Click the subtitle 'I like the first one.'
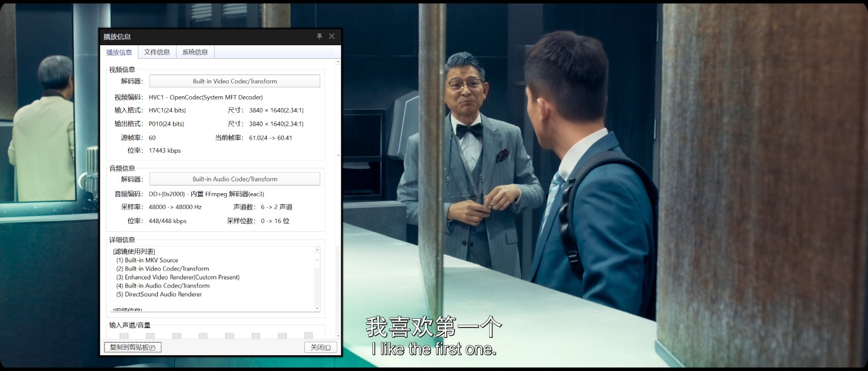This screenshot has width=868, height=371. coord(435,349)
